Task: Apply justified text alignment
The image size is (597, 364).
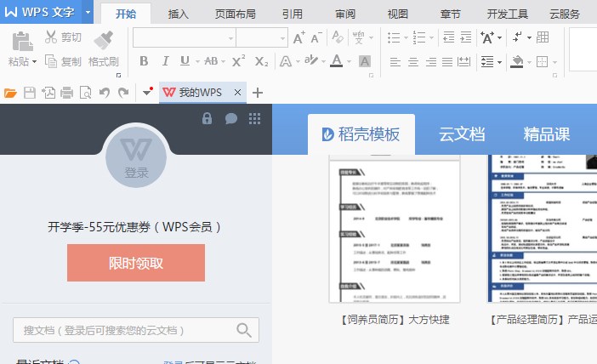Action: [447, 62]
